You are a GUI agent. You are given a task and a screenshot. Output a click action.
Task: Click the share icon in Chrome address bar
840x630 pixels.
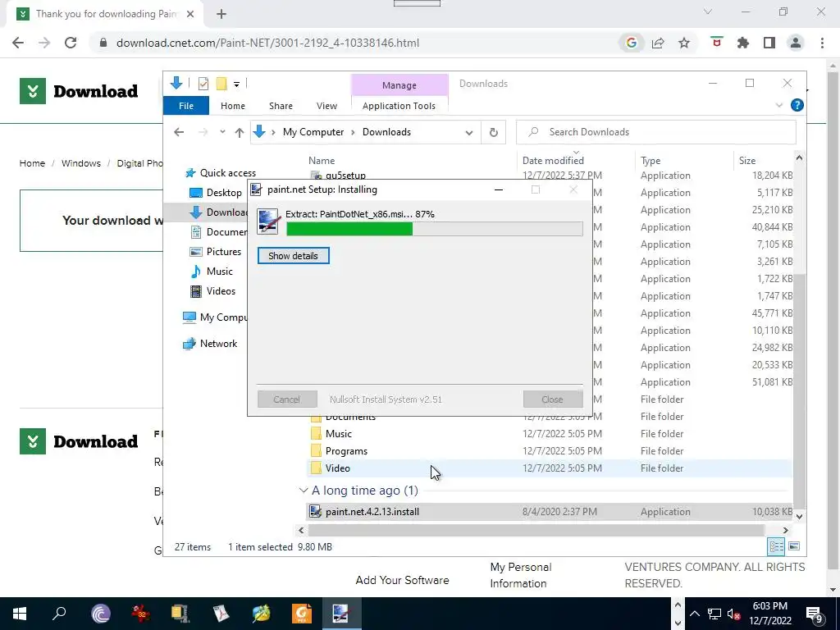click(658, 43)
